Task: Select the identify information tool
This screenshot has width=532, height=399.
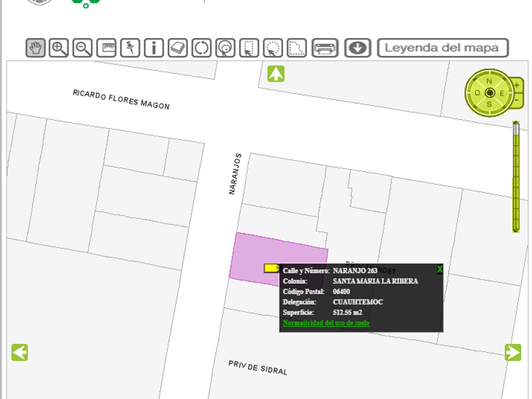Action: pos(153,48)
